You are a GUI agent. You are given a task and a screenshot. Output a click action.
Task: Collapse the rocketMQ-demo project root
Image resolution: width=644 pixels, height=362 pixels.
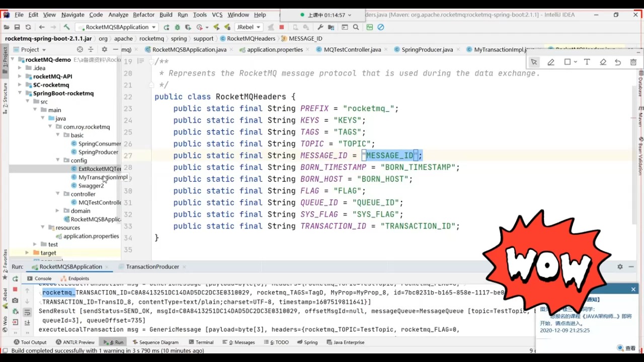coord(13,59)
